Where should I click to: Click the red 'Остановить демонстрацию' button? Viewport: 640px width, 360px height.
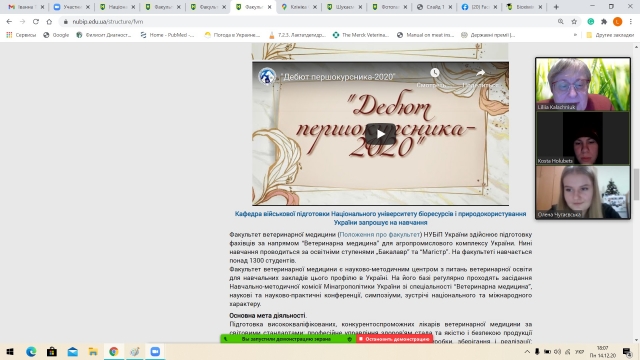click(x=395, y=339)
